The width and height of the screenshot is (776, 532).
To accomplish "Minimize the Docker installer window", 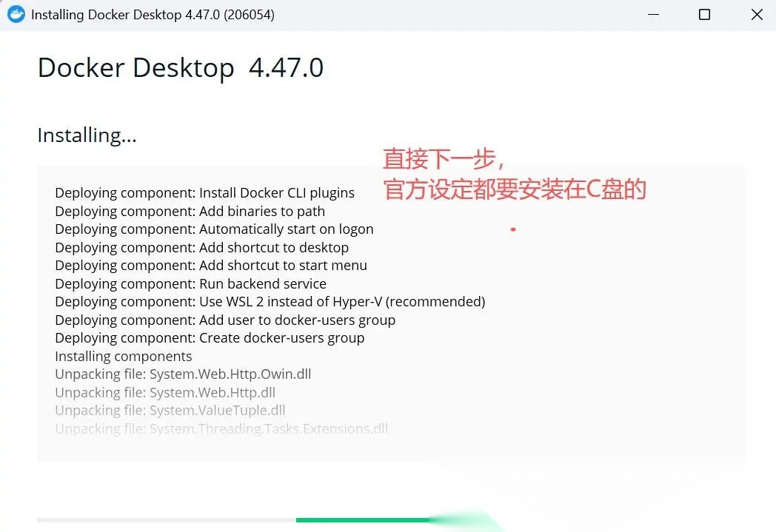I will 653,14.
